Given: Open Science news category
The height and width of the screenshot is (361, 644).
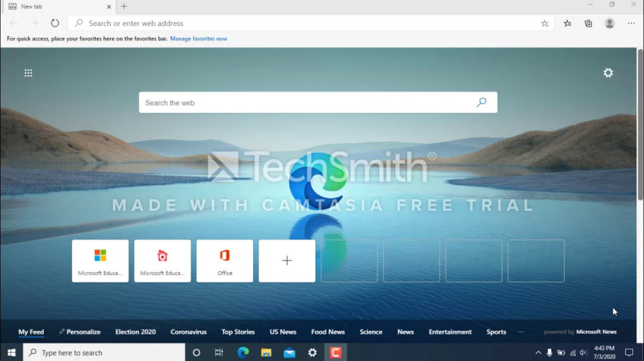Looking at the screenshot, I should pos(371,332).
